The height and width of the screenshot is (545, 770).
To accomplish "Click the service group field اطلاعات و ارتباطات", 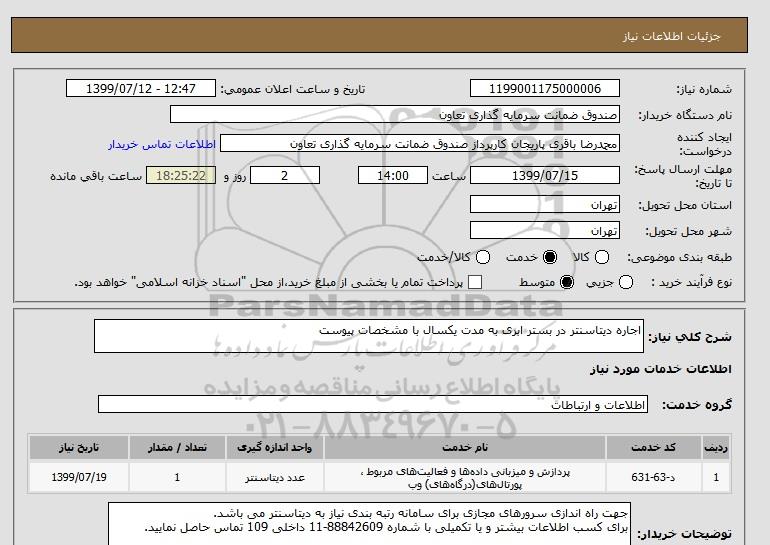I will (373, 405).
